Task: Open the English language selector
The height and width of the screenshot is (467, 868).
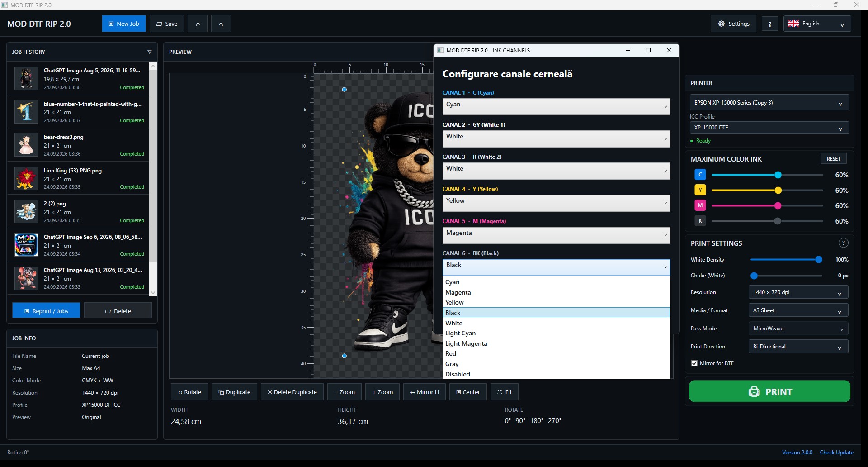Action: tap(817, 24)
